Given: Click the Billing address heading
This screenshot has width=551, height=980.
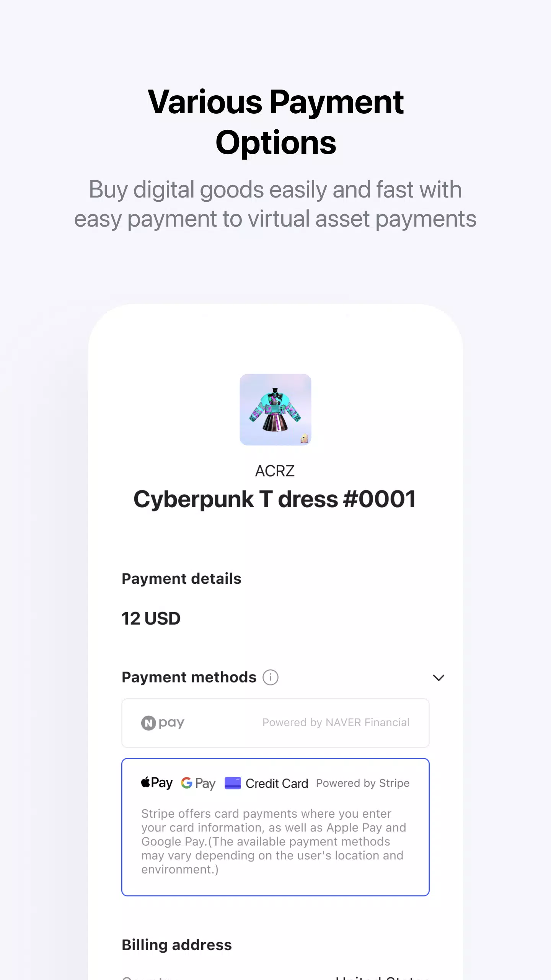Looking at the screenshot, I should tap(177, 945).
